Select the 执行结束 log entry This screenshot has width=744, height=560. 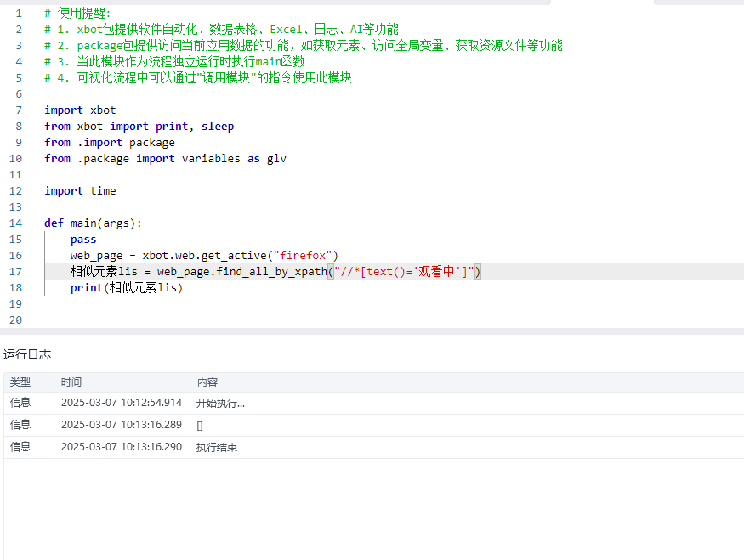217,447
